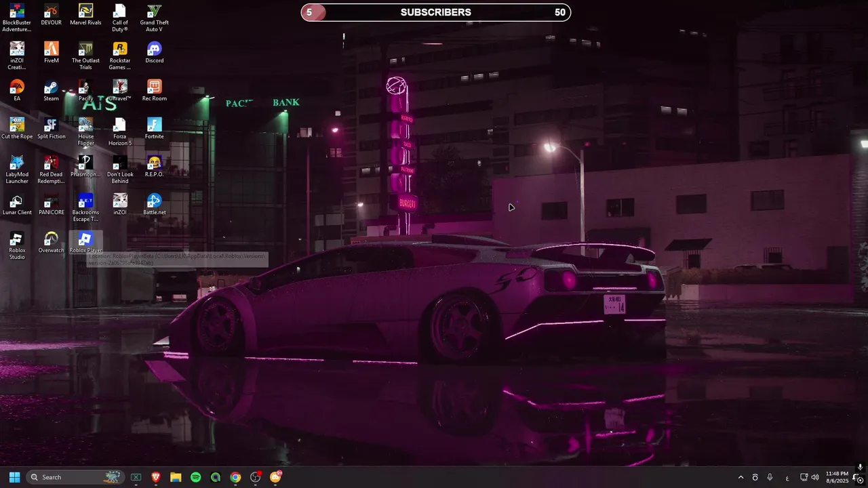The image size is (868, 488).
Task: Select the House Flipper desktop icon
Action: [x=85, y=132]
